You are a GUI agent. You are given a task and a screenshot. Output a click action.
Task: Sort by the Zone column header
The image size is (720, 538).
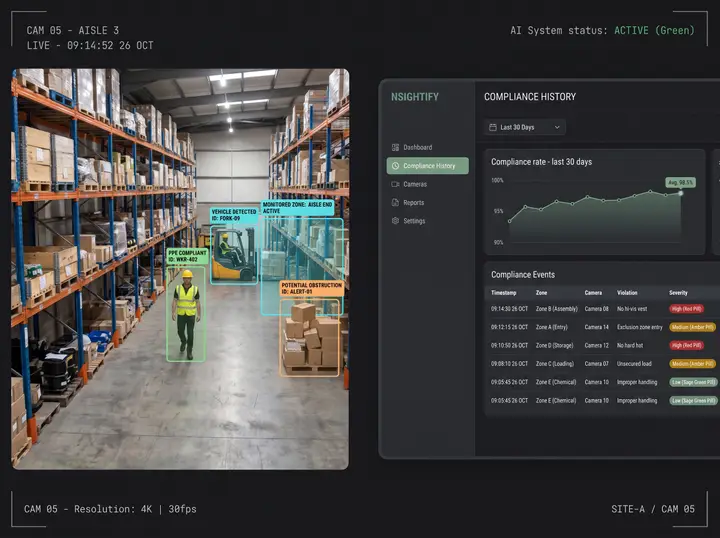click(x=541, y=293)
